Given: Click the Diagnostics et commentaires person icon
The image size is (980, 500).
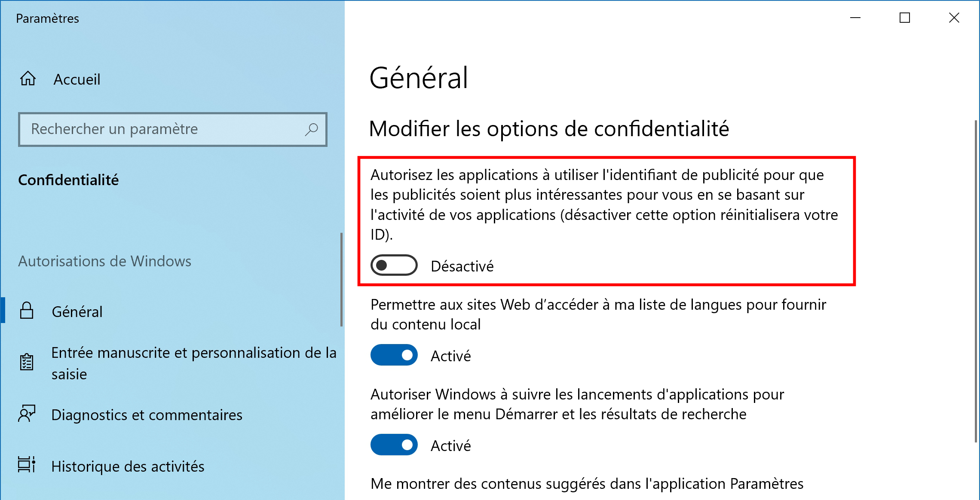Looking at the screenshot, I should coord(27,414).
